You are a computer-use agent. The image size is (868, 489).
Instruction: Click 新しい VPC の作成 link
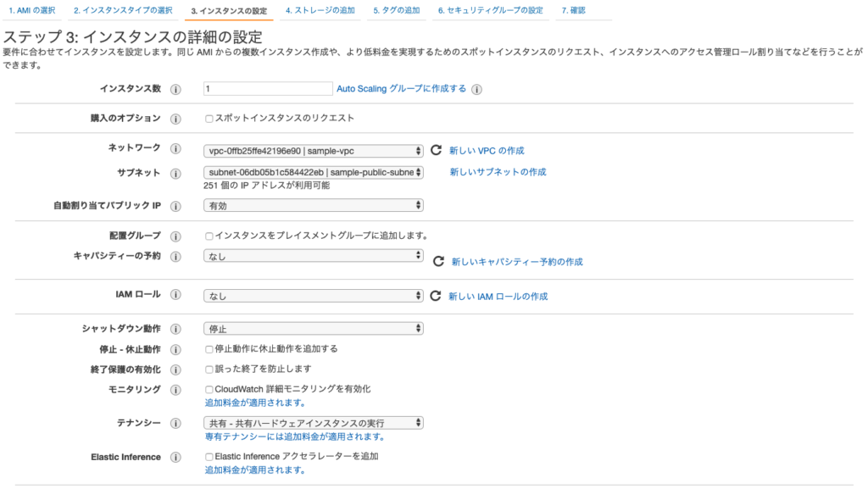pyautogui.click(x=487, y=150)
